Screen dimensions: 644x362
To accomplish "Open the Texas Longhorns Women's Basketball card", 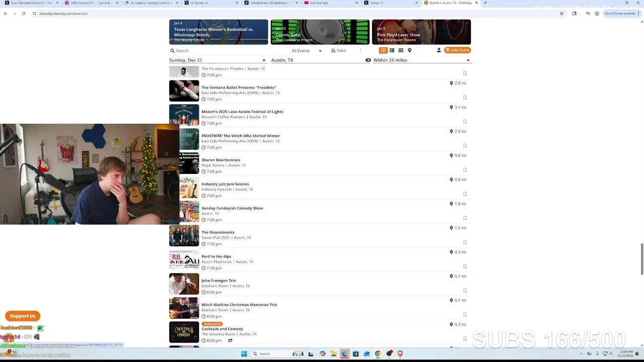I will pos(218,32).
